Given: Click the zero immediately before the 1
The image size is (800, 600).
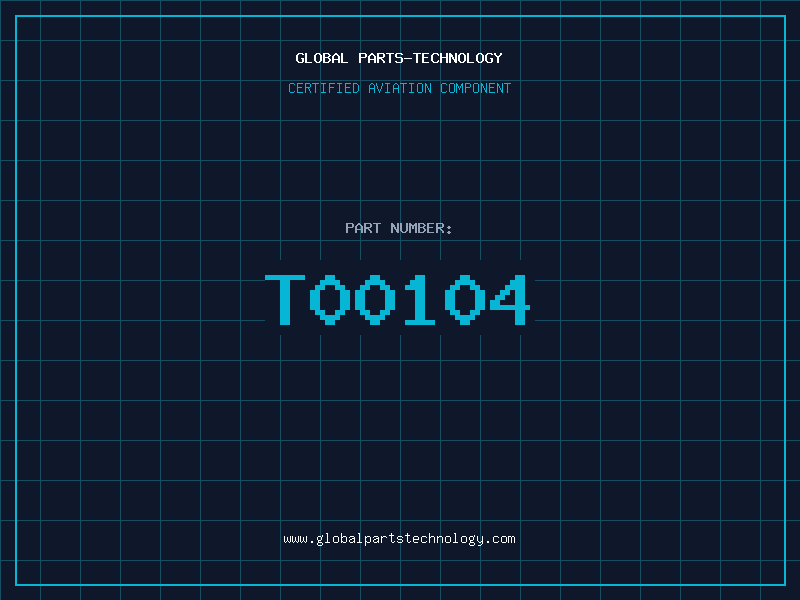Looking at the screenshot, I should (374, 300).
